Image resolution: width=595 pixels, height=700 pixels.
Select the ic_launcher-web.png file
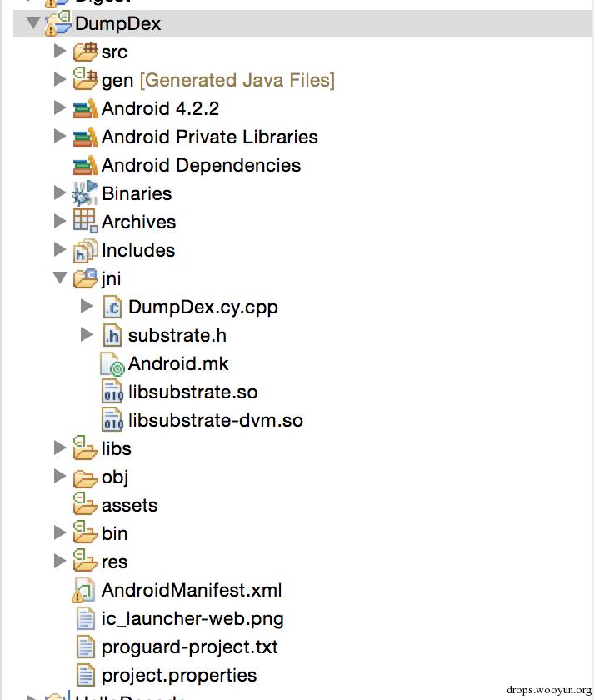(x=192, y=618)
